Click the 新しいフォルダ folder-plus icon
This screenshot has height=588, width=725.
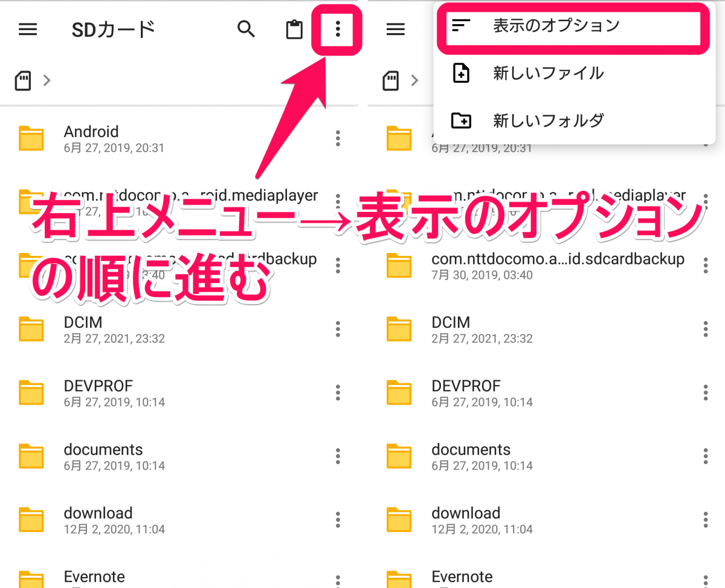[461, 121]
